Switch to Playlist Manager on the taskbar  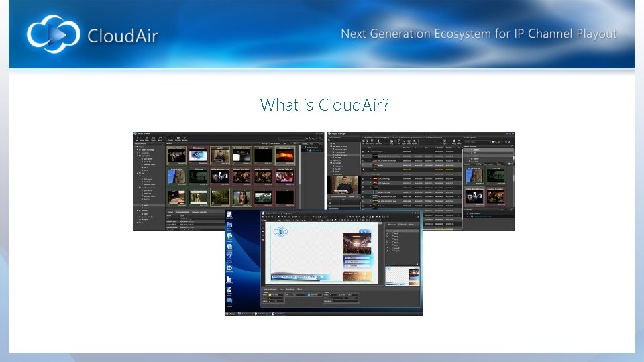pos(262,314)
